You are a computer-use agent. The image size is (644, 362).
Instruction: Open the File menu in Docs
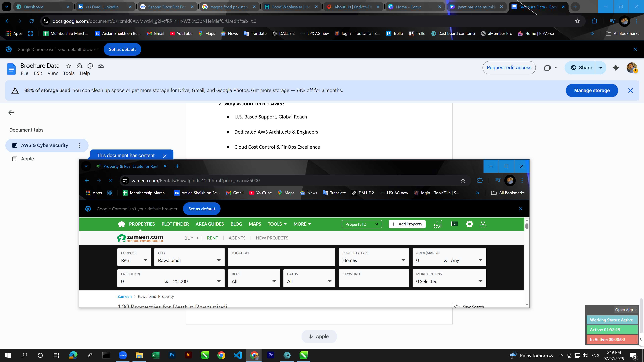24,73
